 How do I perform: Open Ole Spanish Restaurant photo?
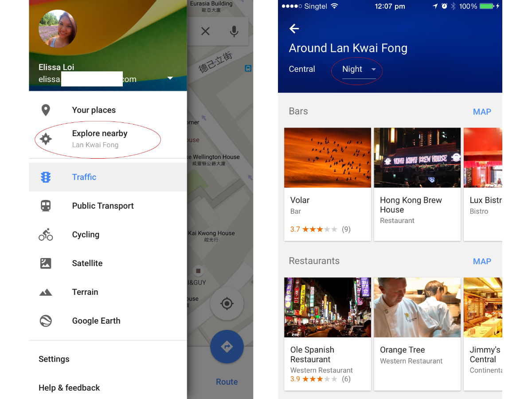click(328, 307)
